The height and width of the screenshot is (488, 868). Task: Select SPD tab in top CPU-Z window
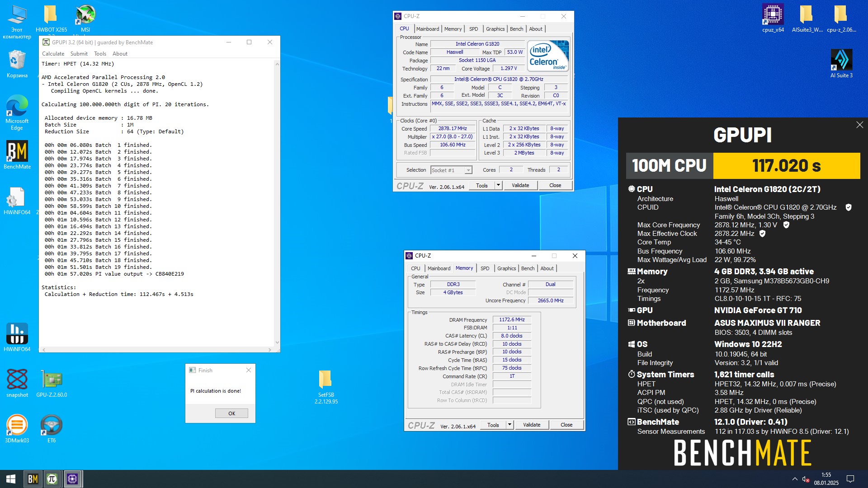pos(473,29)
